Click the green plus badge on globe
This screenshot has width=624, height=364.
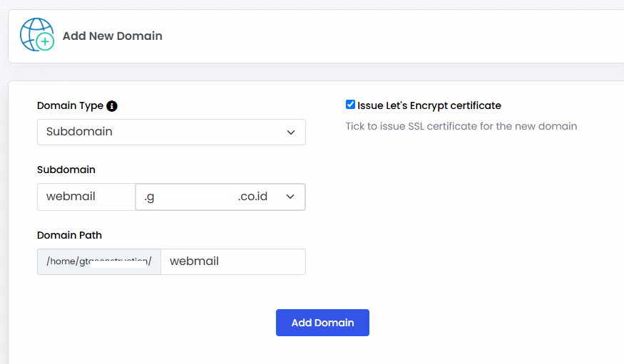pos(45,42)
